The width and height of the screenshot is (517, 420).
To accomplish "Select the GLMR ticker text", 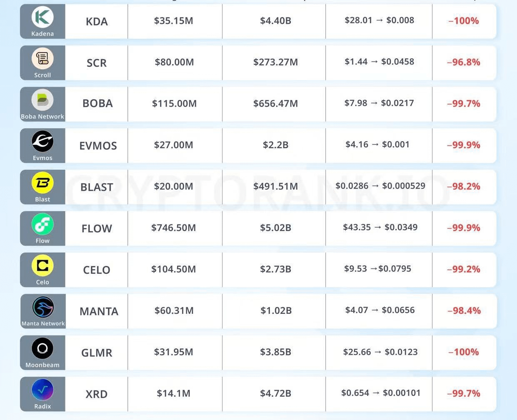I will tap(97, 353).
